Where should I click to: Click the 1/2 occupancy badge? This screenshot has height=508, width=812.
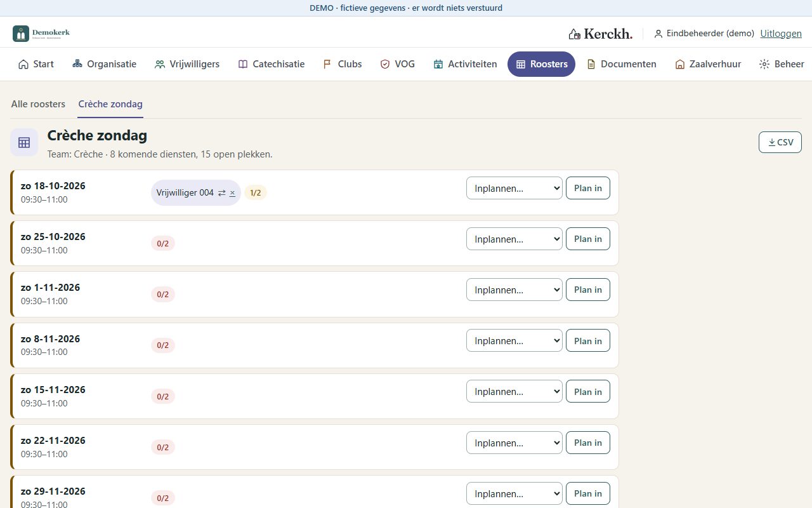point(256,193)
